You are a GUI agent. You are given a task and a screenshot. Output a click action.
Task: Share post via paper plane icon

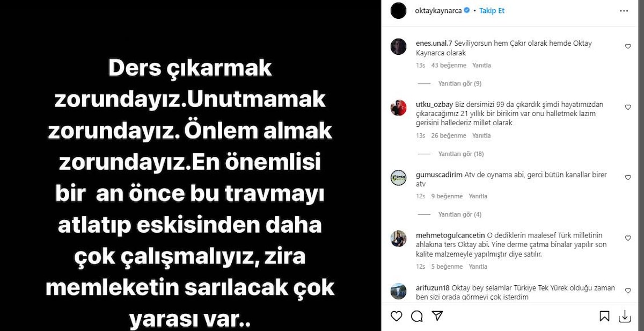coord(437,316)
